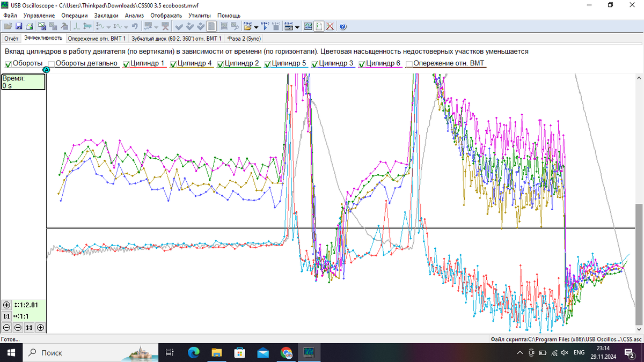This screenshot has width=644, height=362.
Task: Expand dropdown arrow beside script folder icon
Action: point(256,26)
